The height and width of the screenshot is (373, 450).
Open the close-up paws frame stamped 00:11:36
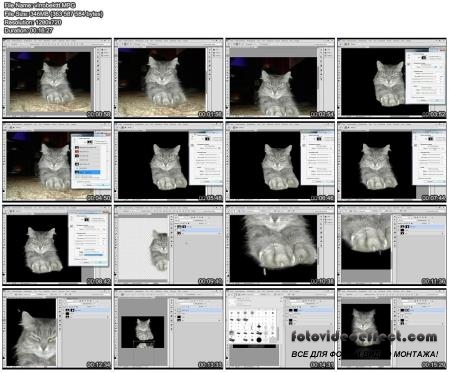pyautogui.click(x=392, y=245)
